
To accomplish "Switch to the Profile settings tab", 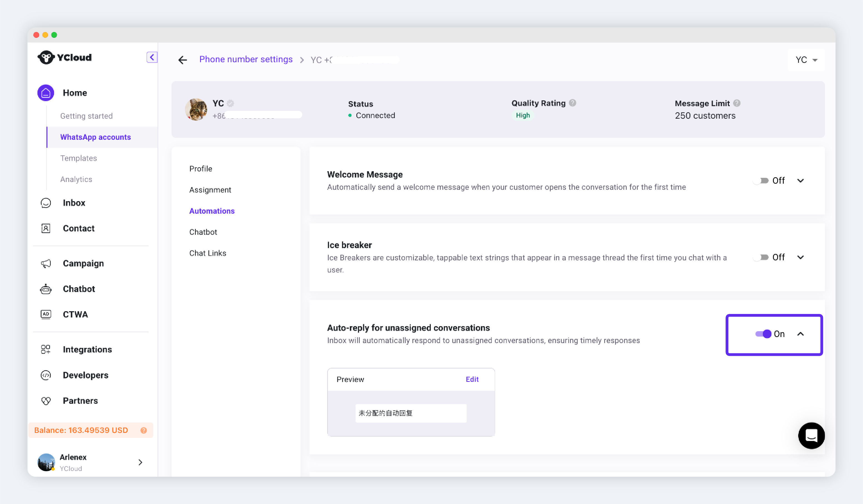I will 201,169.
